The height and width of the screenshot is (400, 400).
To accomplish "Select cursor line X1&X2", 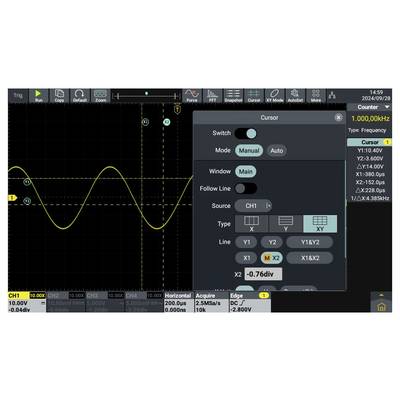I will [310, 258].
